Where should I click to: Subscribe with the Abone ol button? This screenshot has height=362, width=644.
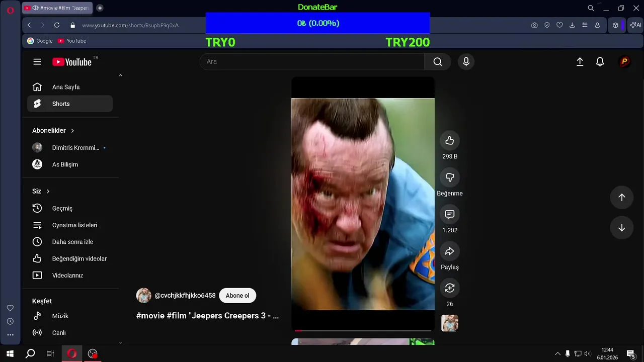[x=237, y=296]
